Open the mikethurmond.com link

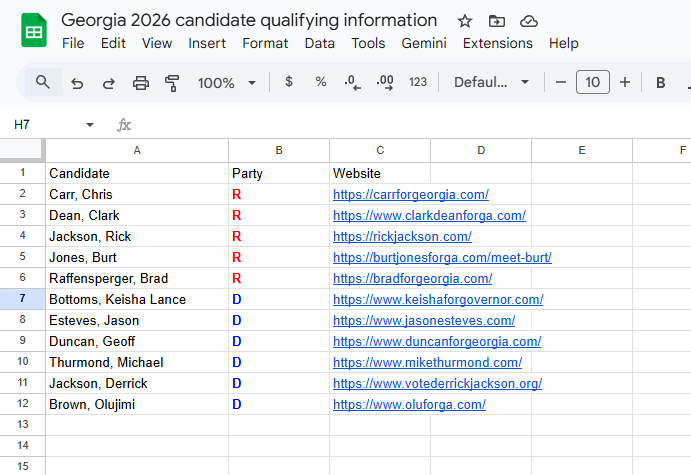click(427, 363)
